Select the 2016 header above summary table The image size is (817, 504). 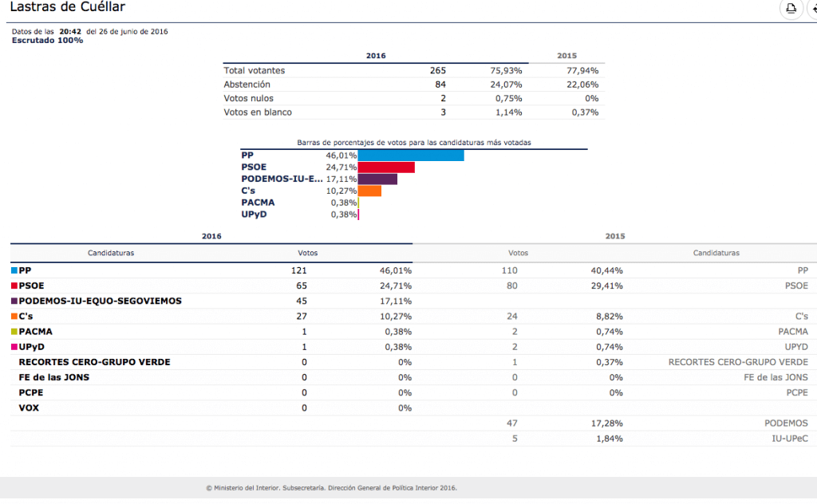(376, 56)
